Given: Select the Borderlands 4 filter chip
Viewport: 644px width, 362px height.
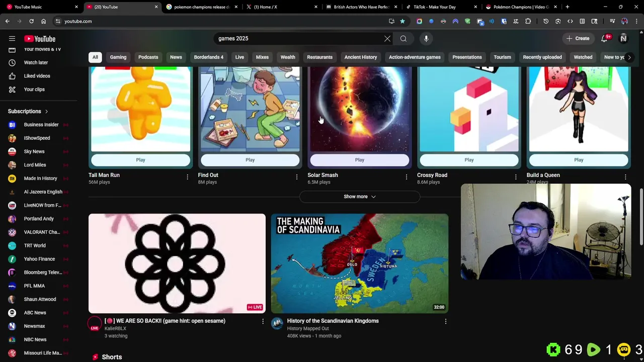Looking at the screenshot, I should click(208, 57).
